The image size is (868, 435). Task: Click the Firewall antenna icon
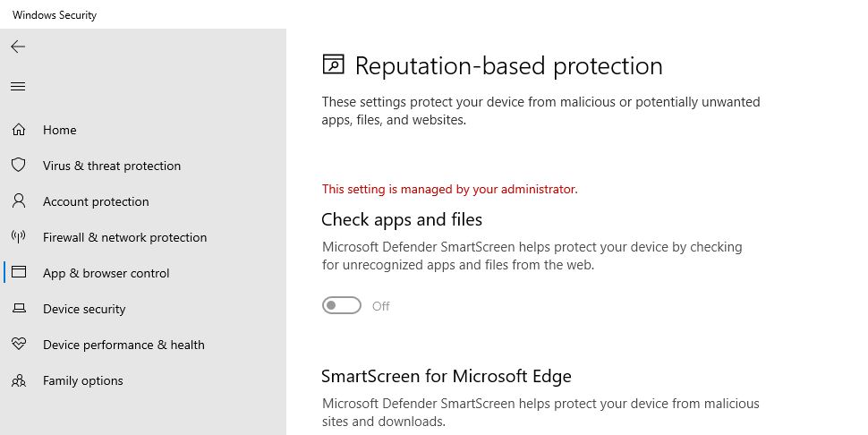19,237
